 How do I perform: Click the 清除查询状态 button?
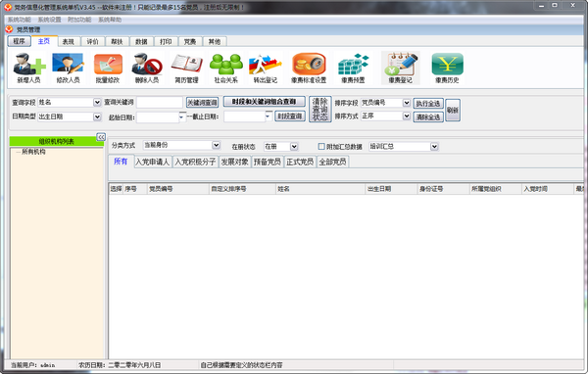tap(320, 109)
